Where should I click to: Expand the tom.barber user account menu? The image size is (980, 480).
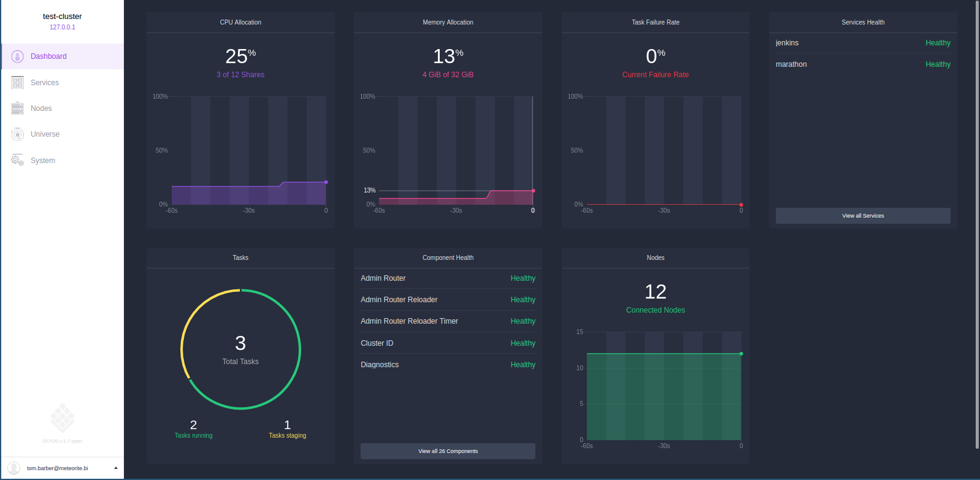[63, 468]
